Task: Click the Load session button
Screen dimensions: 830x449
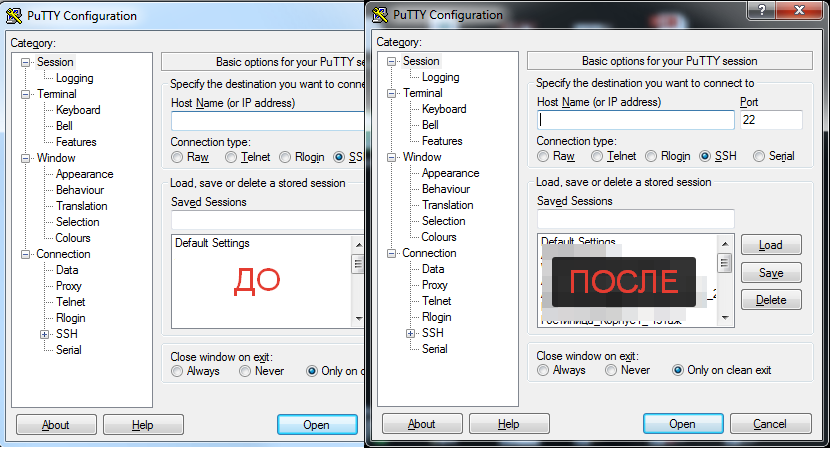Action: click(771, 245)
